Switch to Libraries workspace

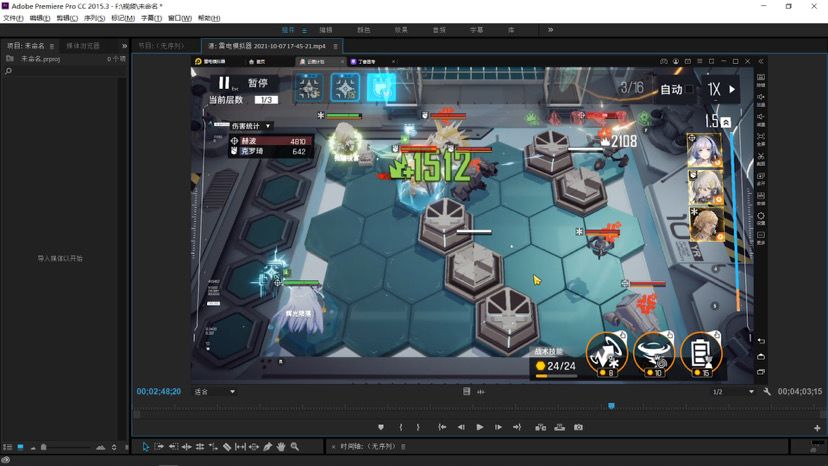[x=511, y=30]
